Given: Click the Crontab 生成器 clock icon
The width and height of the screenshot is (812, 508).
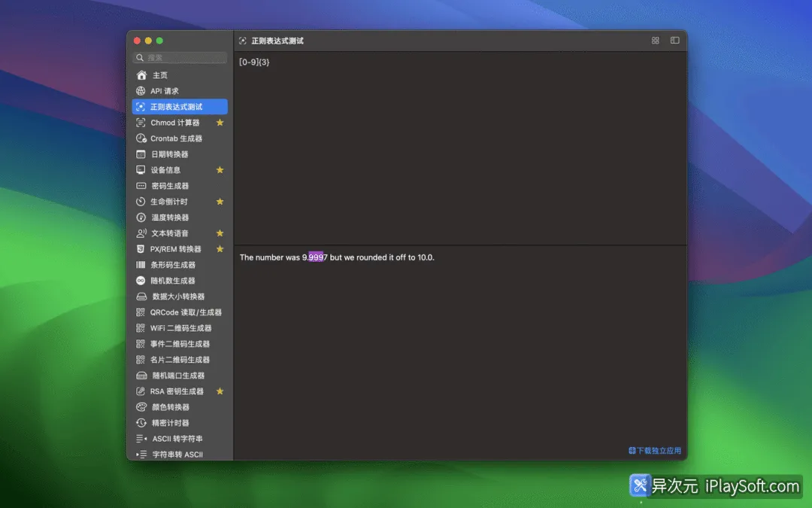Looking at the screenshot, I should pyautogui.click(x=141, y=138).
